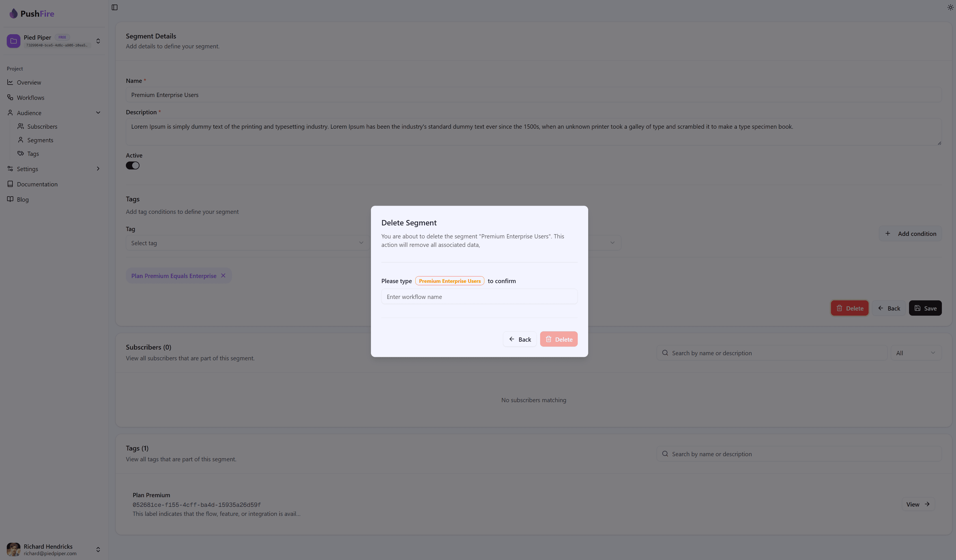Remove Plan Premium Equals Enterprise condition
This screenshot has height=560, width=956.
[224, 276]
